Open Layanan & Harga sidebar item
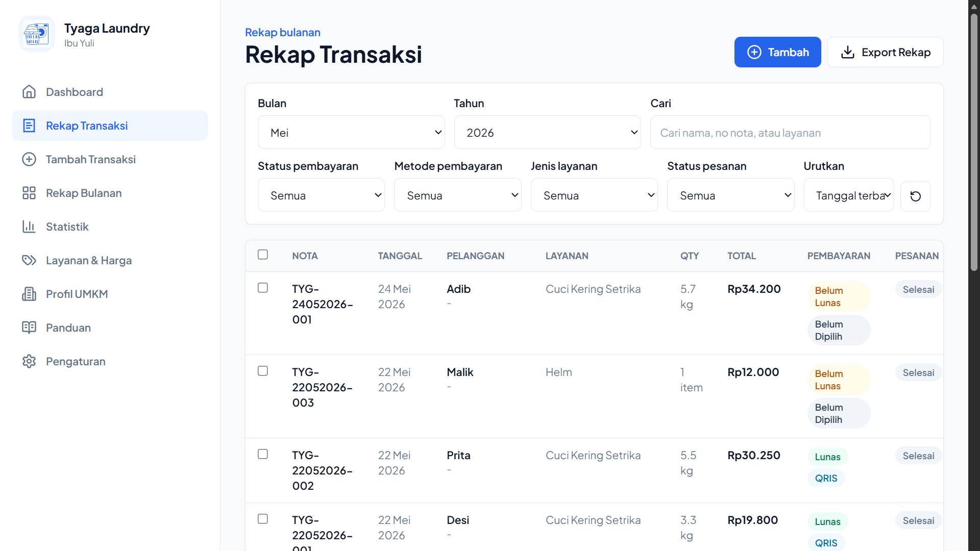Image resolution: width=980 pixels, height=551 pixels. point(110,260)
